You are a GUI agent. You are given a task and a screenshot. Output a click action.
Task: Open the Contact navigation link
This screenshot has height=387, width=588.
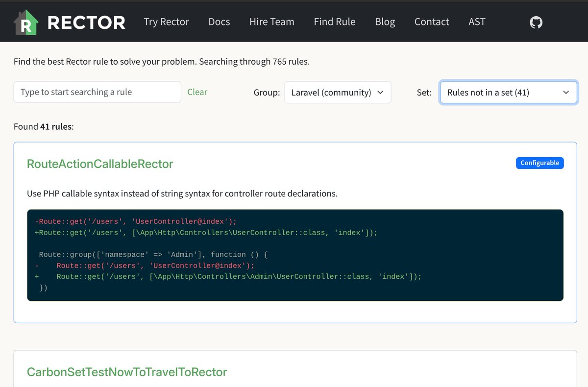point(432,22)
